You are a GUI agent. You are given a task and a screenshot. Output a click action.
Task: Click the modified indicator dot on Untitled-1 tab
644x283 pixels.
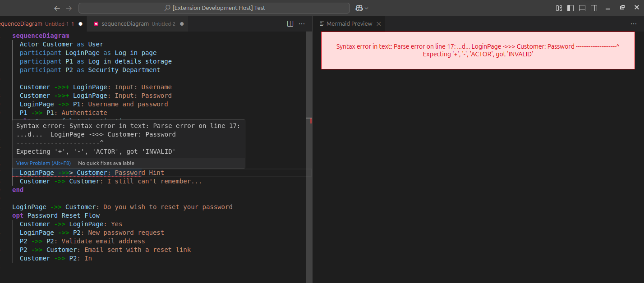click(x=80, y=23)
